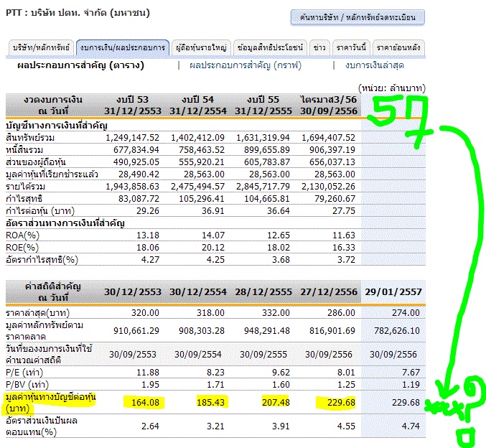Click the อัตราส่วนทางการเงินที่สำคัญ section heading
Screen dimensions: 486x448
[65, 223]
